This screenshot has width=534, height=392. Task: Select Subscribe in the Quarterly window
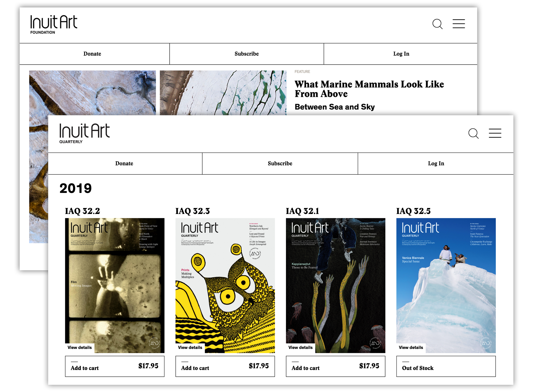tap(280, 163)
